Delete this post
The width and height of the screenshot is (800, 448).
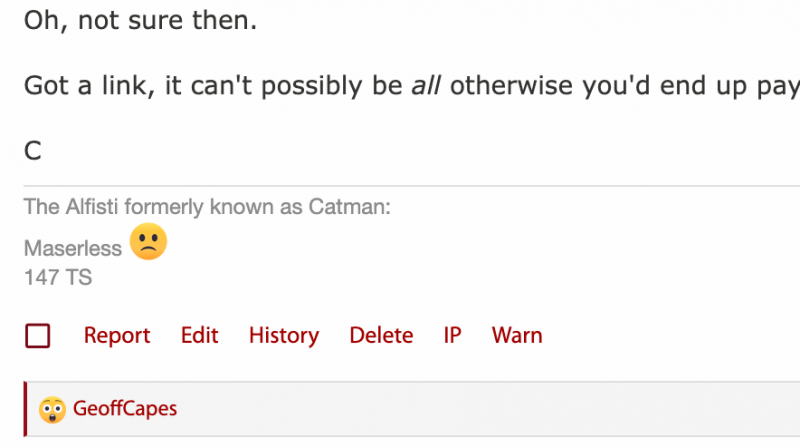[381, 336]
